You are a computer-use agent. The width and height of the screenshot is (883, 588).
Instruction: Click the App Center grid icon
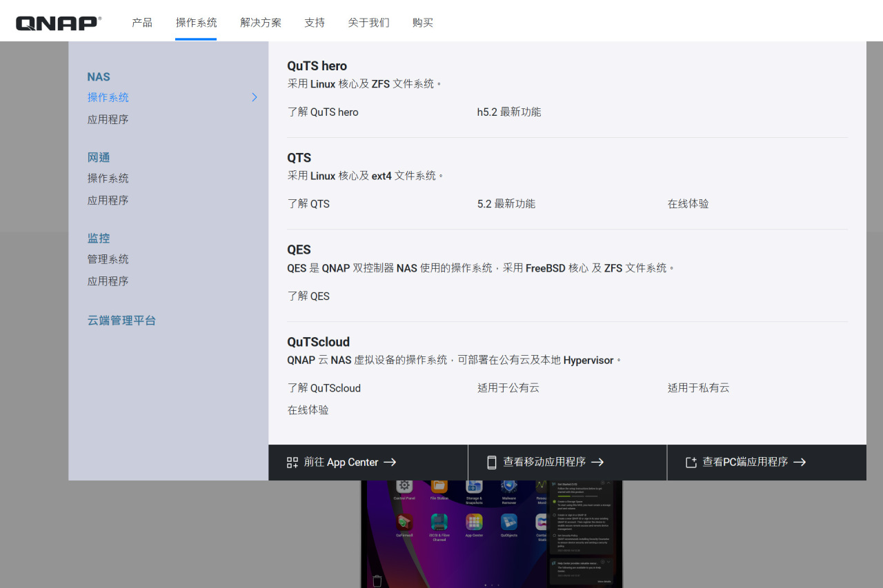(x=292, y=463)
